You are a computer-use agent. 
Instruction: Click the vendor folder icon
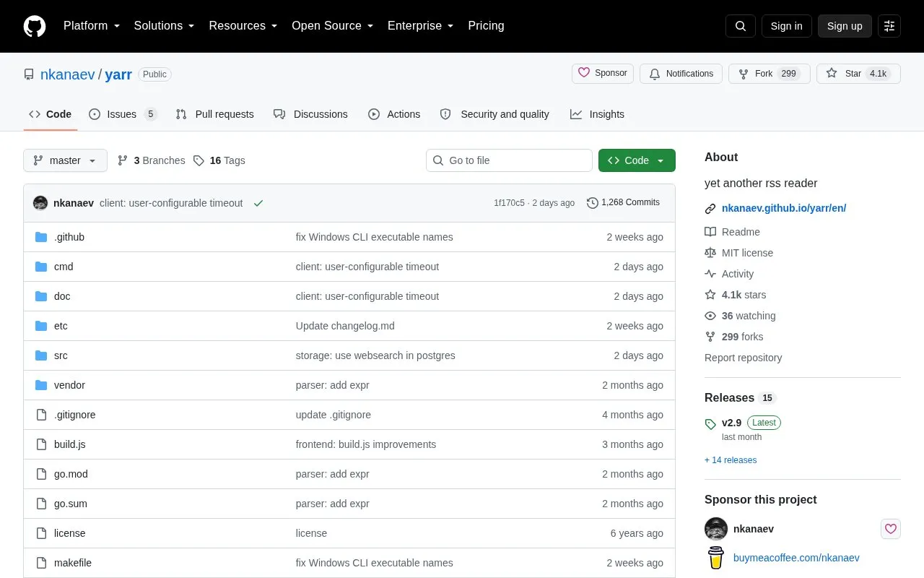click(41, 385)
